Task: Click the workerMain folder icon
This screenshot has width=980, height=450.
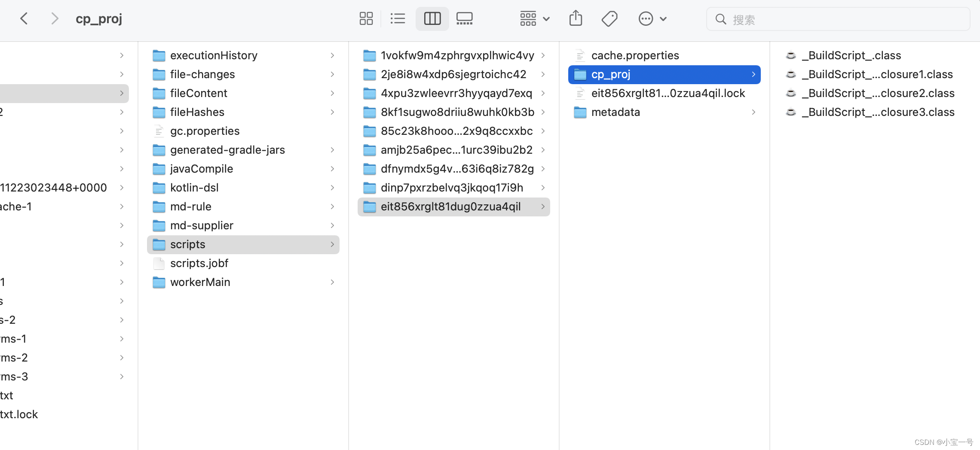Action: click(x=159, y=283)
